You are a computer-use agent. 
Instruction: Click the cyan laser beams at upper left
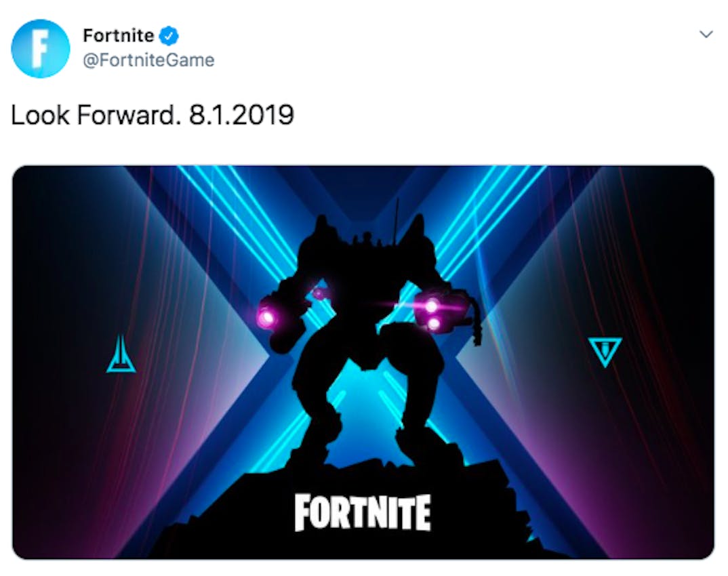pyautogui.click(x=232, y=218)
